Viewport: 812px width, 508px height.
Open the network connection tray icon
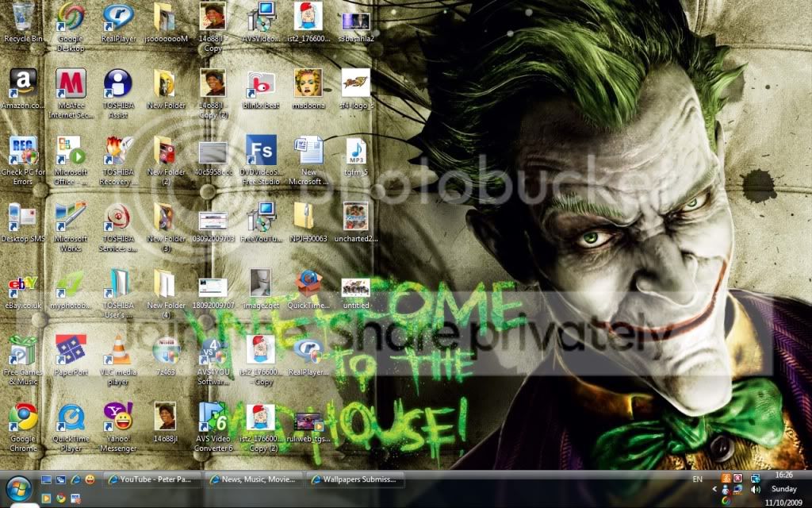pos(755,478)
